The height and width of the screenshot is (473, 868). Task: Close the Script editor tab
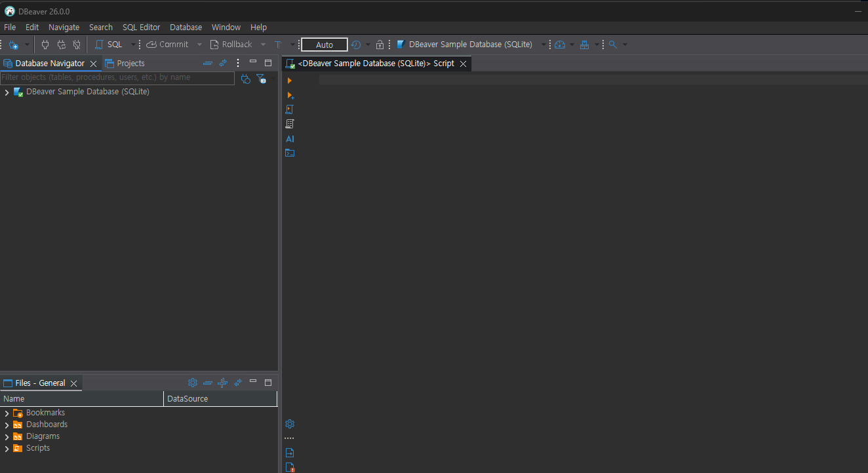pos(463,64)
